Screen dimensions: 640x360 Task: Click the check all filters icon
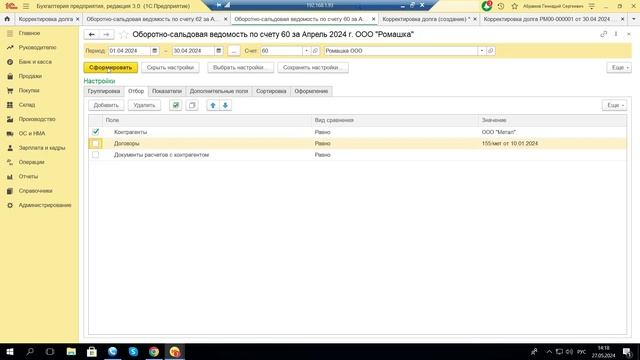pyautogui.click(x=176, y=105)
